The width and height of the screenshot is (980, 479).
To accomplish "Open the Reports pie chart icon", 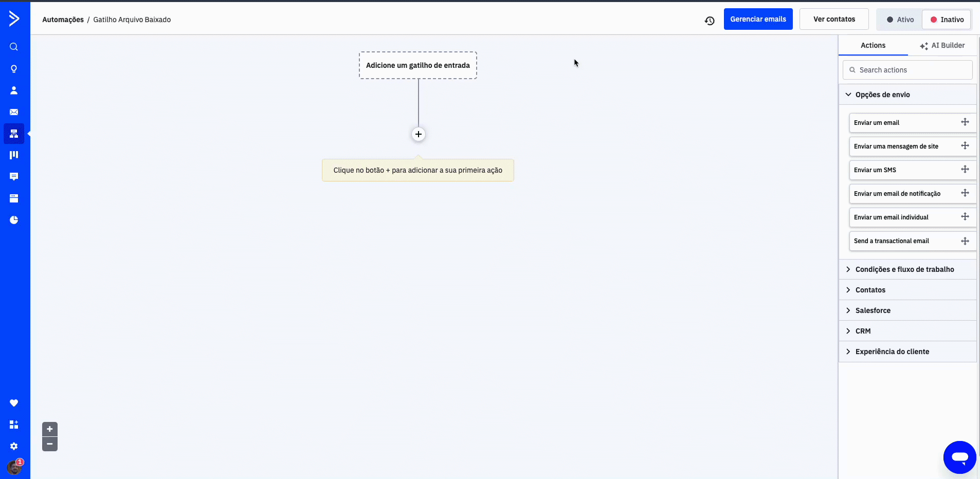I will [14, 220].
